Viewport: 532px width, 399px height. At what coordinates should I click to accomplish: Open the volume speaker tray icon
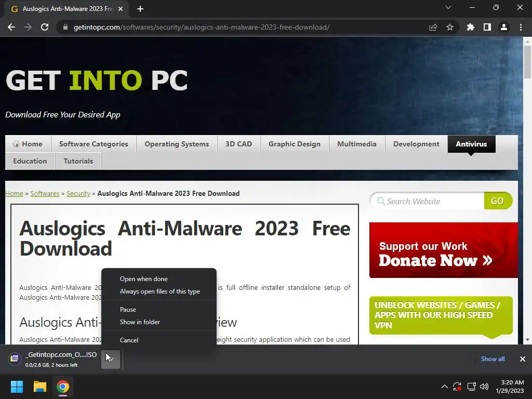tap(484, 387)
